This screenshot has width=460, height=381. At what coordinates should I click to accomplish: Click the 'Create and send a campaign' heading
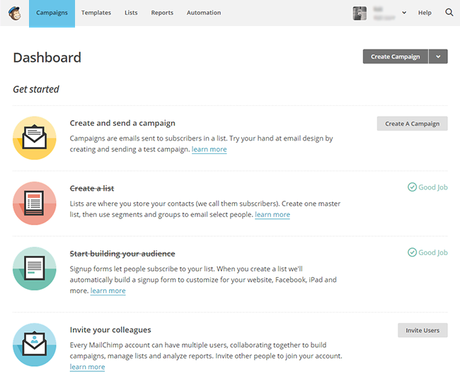pyautogui.click(x=122, y=123)
